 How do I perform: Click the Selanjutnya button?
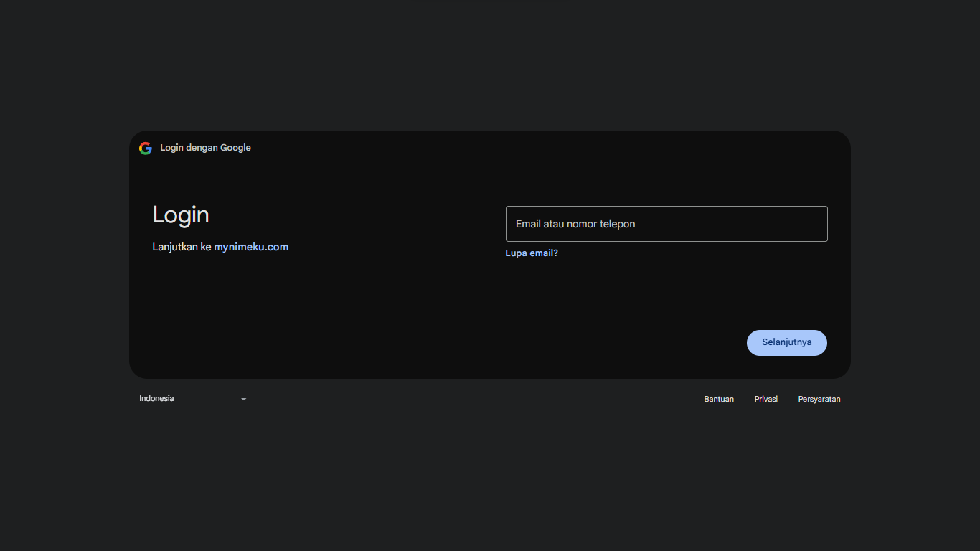point(787,343)
